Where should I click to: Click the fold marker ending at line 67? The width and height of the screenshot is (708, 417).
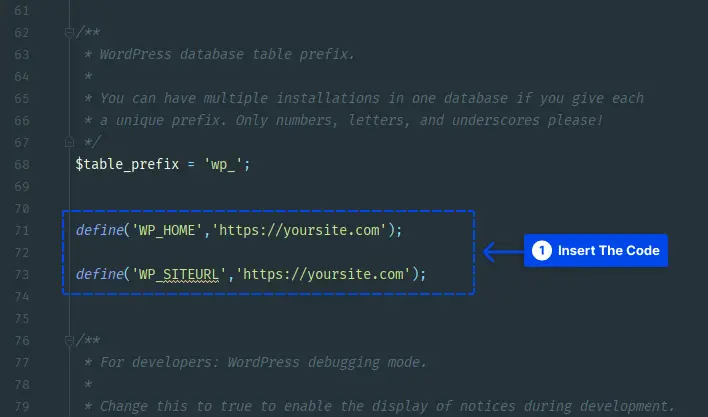pyautogui.click(x=69, y=142)
